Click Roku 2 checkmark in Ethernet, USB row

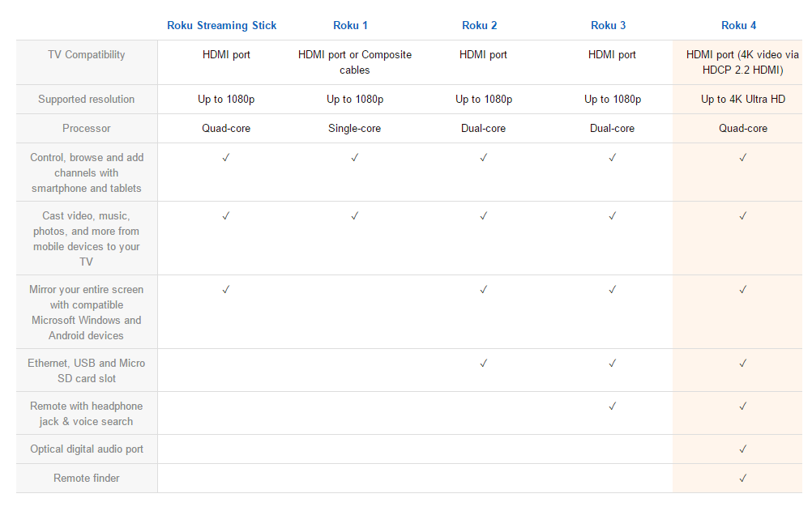coord(483,364)
